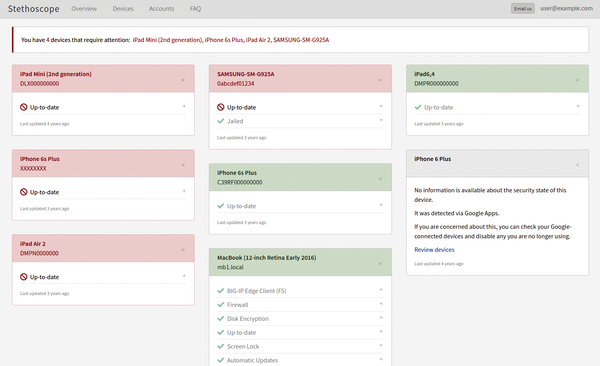Expand the Jailed row arrow in Samsung card
The height and width of the screenshot is (366, 600).
(381, 120)
